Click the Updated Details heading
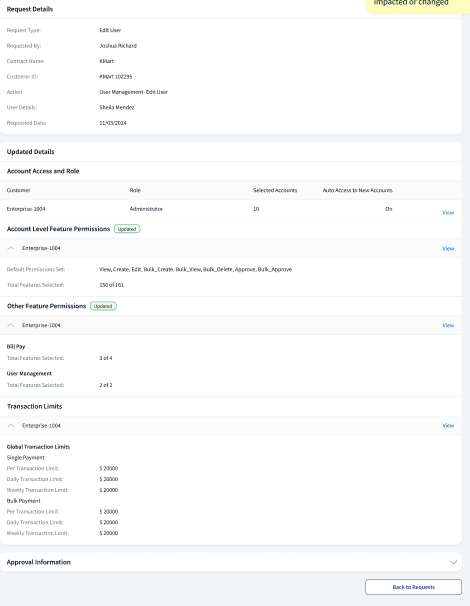Viewport: 470px width, 606px height. click(x=31, y=152)
